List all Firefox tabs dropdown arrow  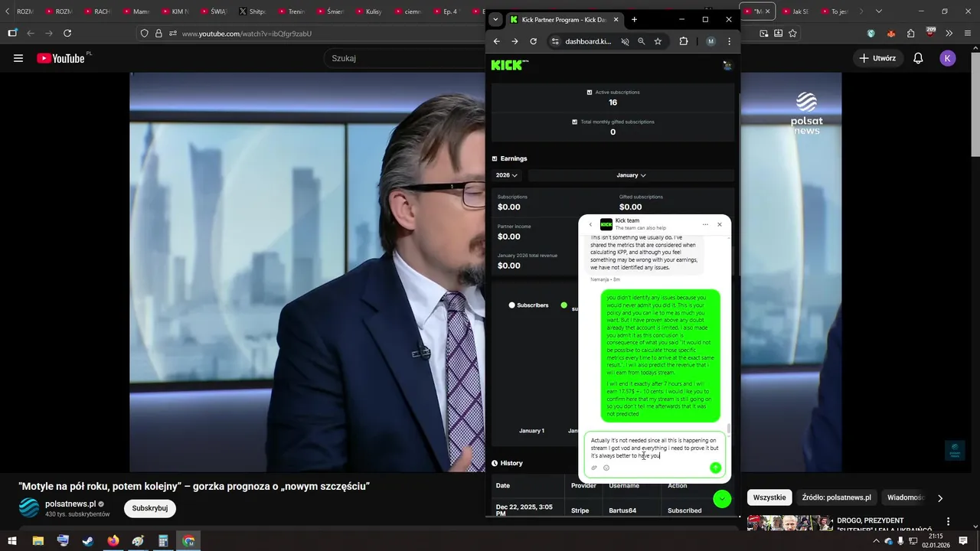[878, 11]
